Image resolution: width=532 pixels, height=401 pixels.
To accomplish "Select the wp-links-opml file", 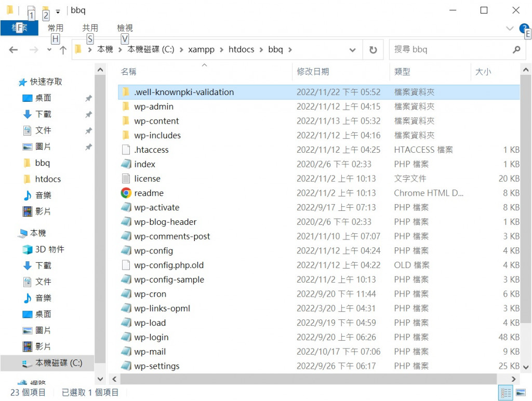I will pyautogui.click(x=162, y=309).
